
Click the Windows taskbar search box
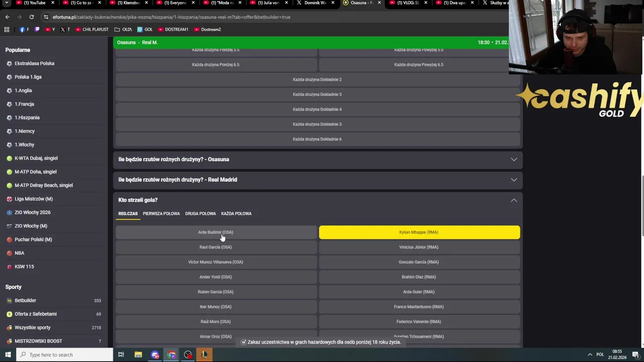tap(65, 354)
